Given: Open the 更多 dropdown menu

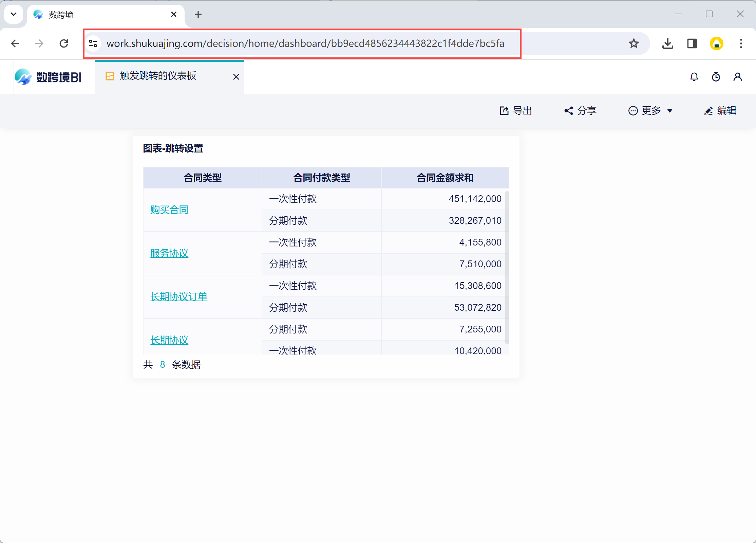Looking at the screenshot, I should click(650, 111).
